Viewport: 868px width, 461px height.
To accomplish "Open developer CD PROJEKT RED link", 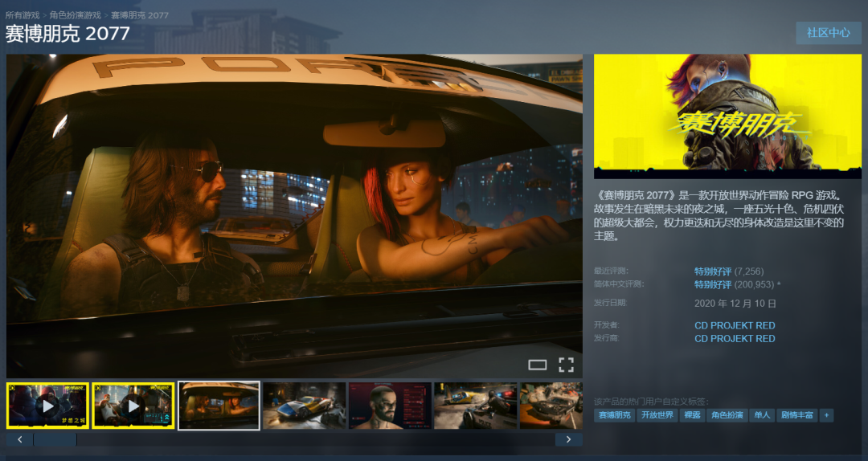I will point(735,325).
